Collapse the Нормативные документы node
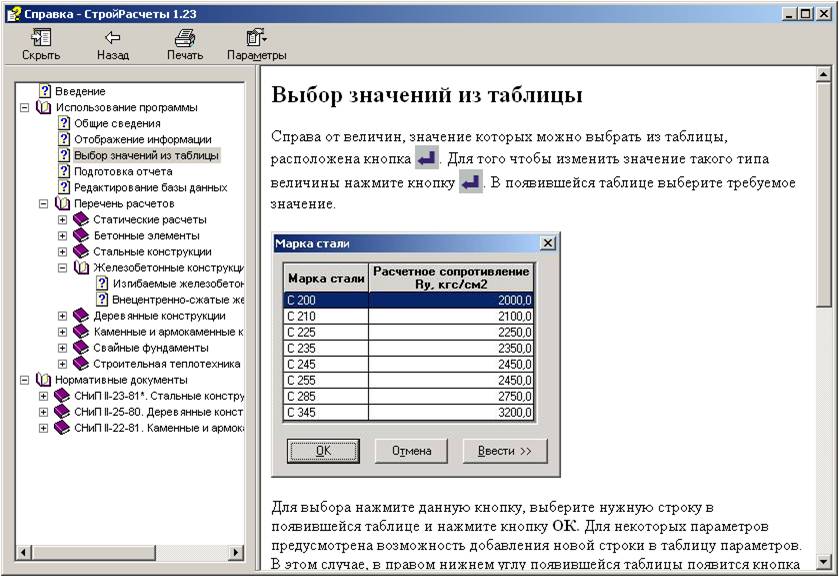839x577 pixels. pyautogui.click(x=25, y=381)
